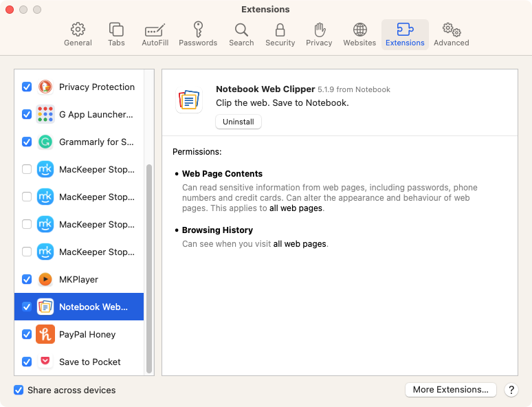Disable the Privacy Protection extension checkbox
Screen dimensions: 532x407
click(27, 87)
